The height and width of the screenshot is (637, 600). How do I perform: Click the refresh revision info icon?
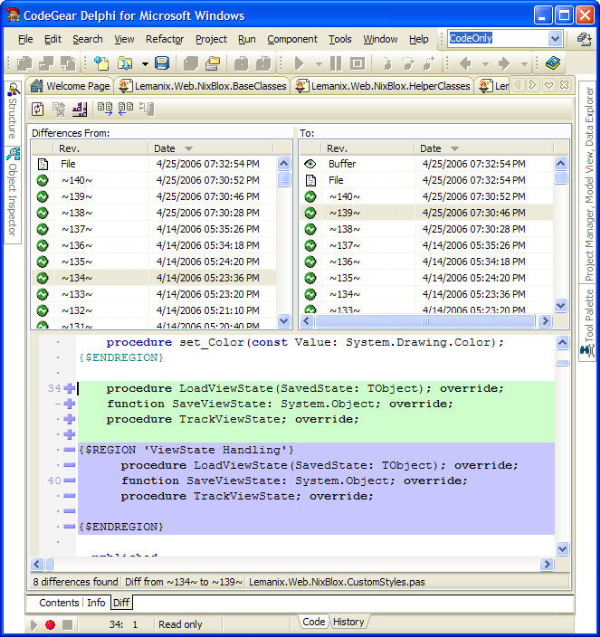coord(38,109)
